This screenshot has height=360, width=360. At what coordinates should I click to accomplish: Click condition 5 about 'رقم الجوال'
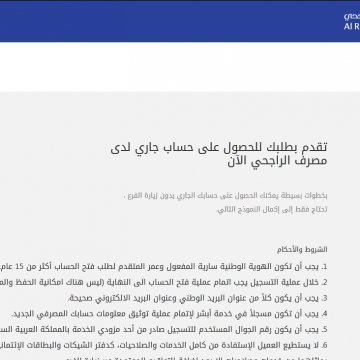[x=164, y=330]
